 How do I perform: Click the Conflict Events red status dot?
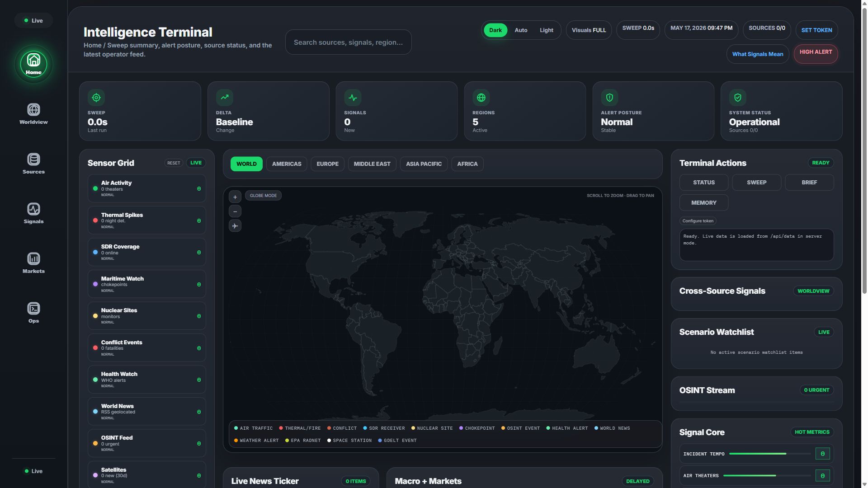[95, 348]
